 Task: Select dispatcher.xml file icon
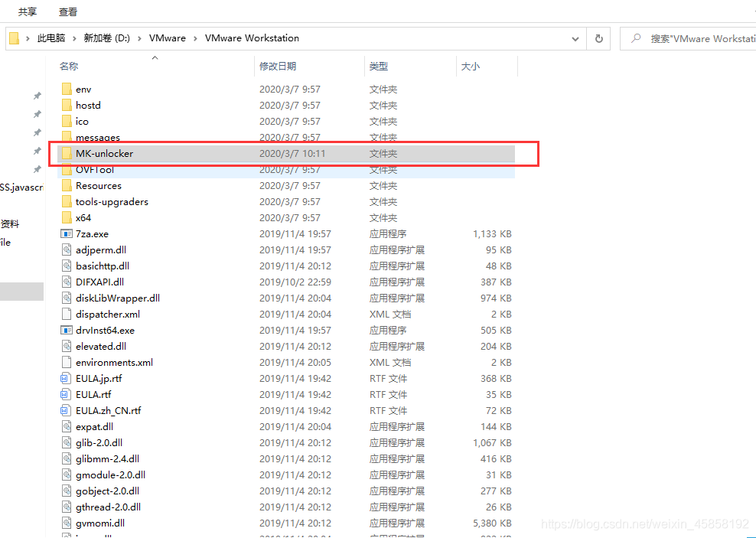point(67,314)
